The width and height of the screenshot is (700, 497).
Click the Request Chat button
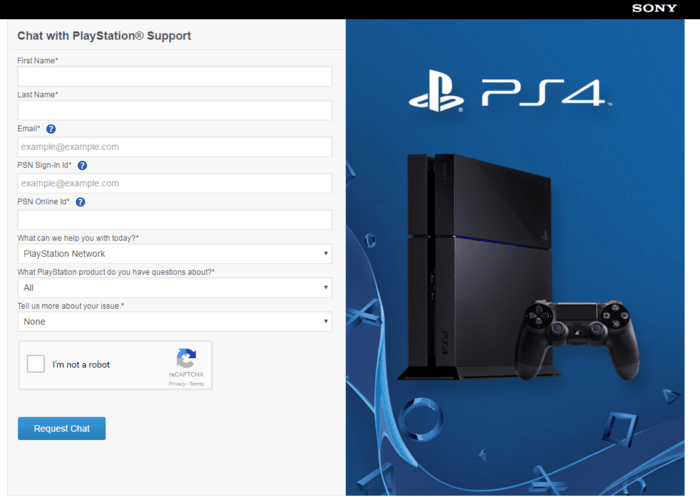pos(62,429)
